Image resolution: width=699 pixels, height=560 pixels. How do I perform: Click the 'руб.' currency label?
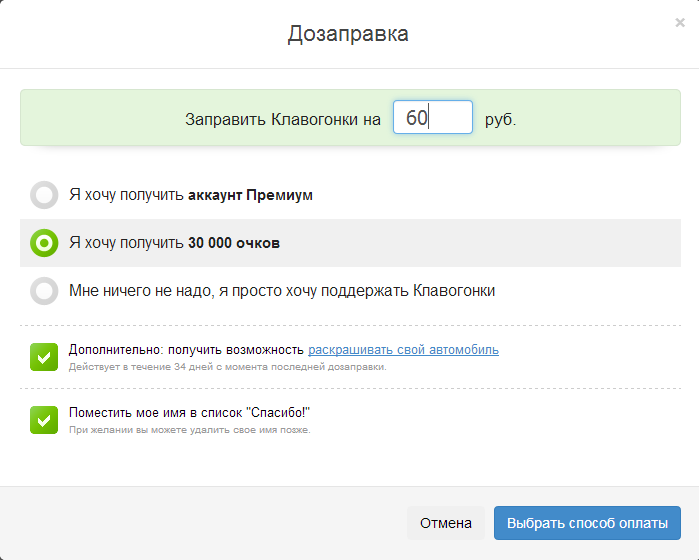click(x=500, y=119)
